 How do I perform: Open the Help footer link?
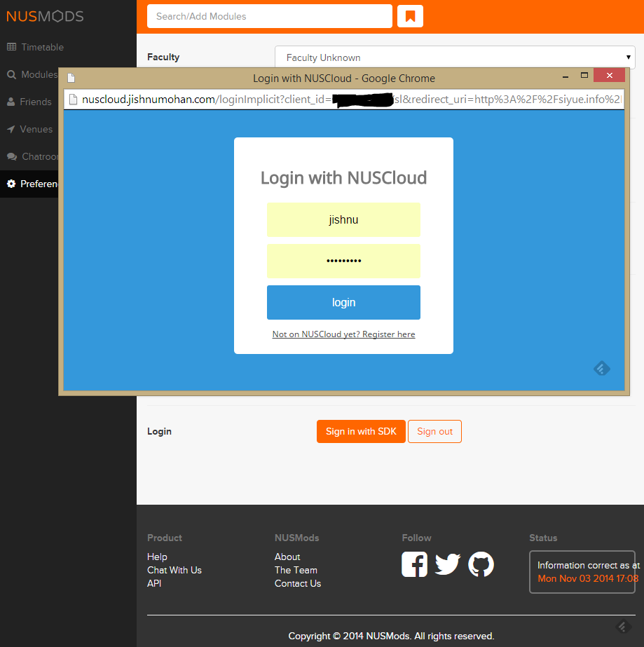pyautogui.click(x=157, y=557)
